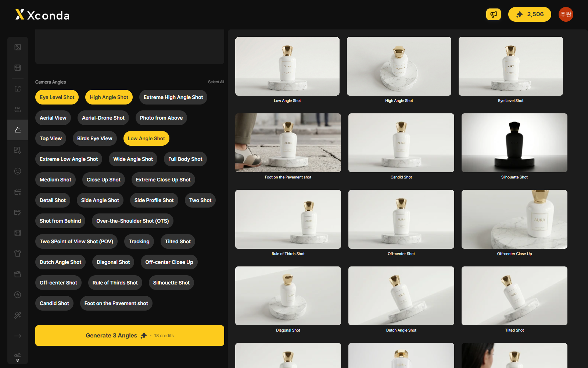
Task: Click the Xconda logo
Action: coord(42,15)
